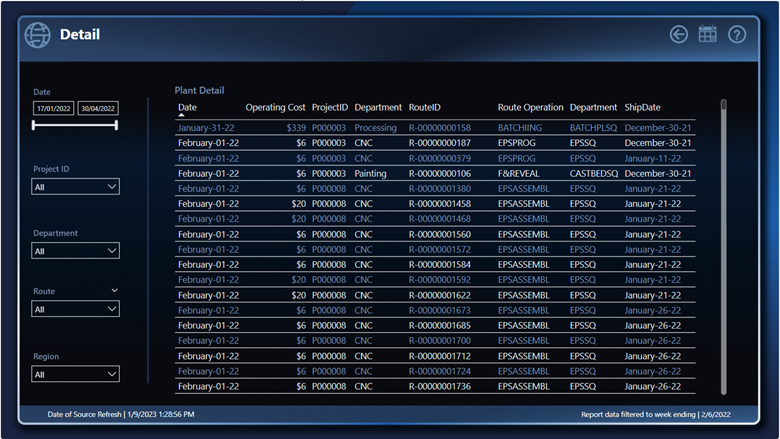Open the Project ID dropdown

(75, 187)
